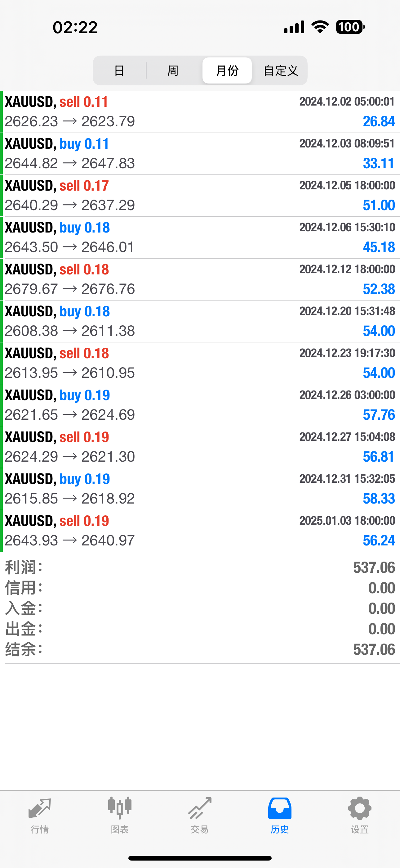
Task: Tap the profit value 45.18
Action: tap(379, 247)
